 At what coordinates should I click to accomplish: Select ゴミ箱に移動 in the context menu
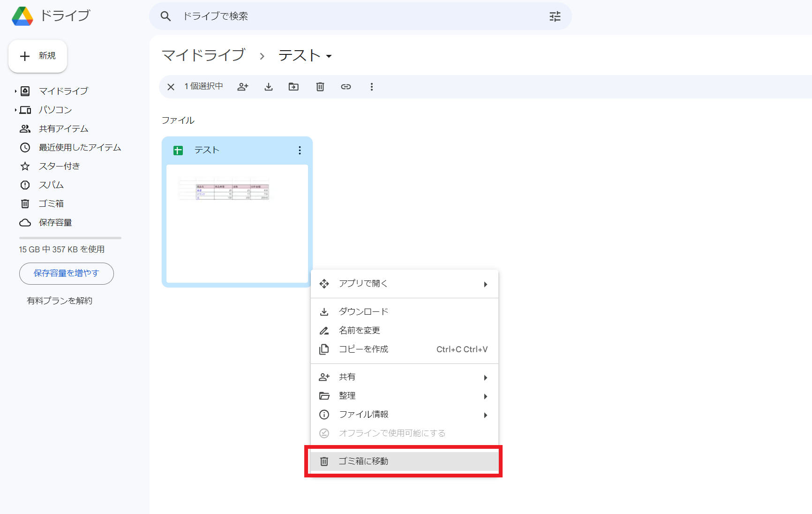(x=363, y=461)
